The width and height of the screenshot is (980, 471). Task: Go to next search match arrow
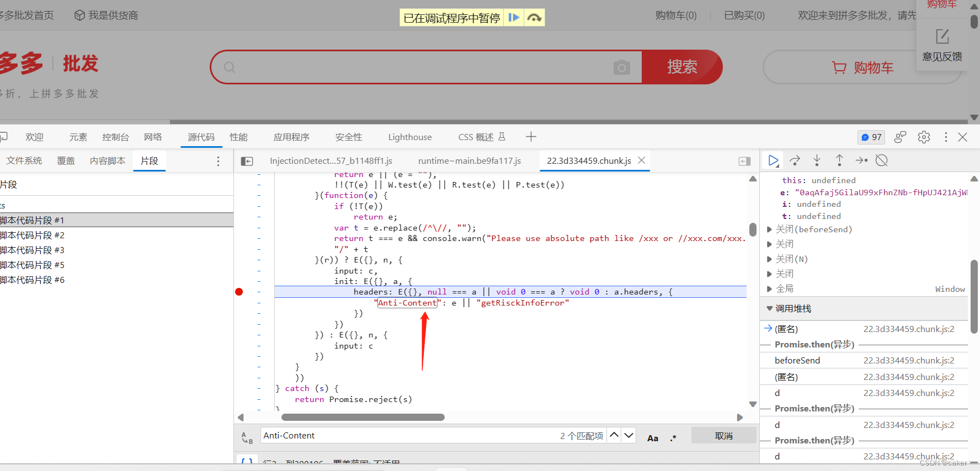pos(629,435)
